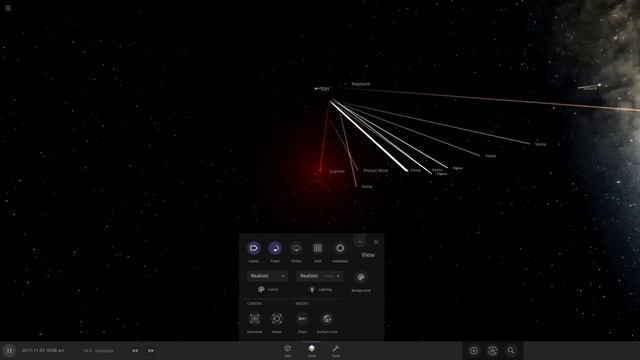Select the Jupiter label
Image resolution: width=640 pixels, height=360 pixels.
337,171
